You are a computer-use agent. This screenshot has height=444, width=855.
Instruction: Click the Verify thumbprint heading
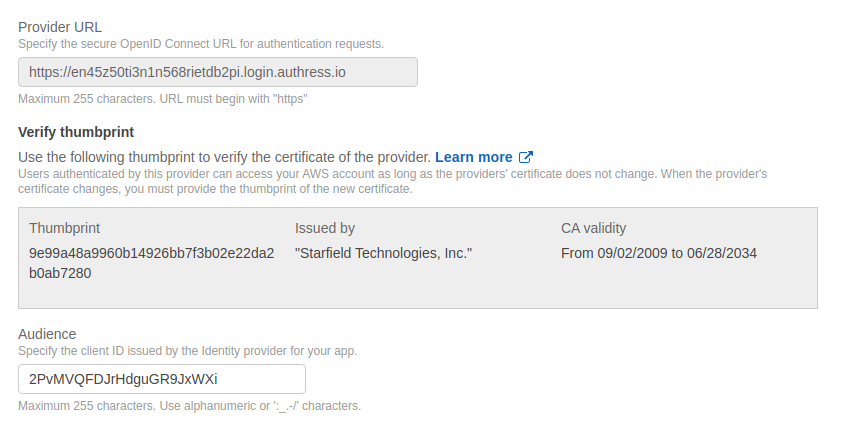tap(76, 131)
